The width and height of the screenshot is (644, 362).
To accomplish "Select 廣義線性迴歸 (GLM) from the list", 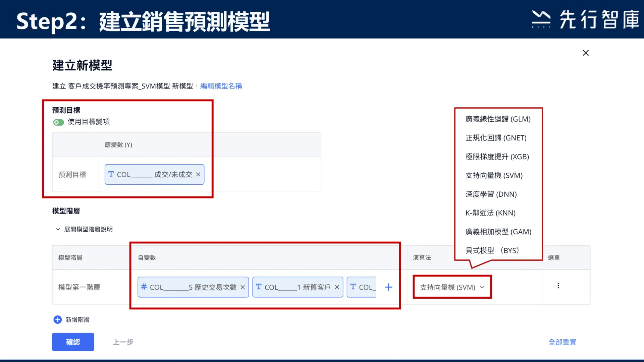I will click(x=498, y=119).
